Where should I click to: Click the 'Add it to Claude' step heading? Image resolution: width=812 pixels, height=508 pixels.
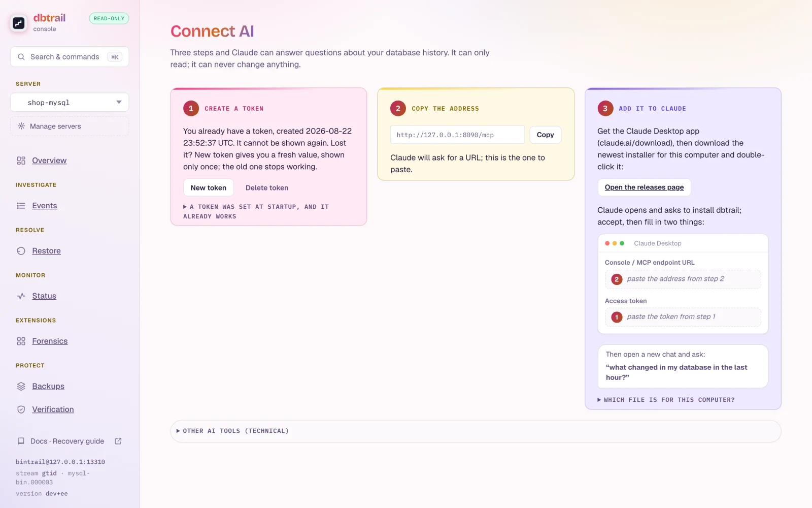[652, 109]
